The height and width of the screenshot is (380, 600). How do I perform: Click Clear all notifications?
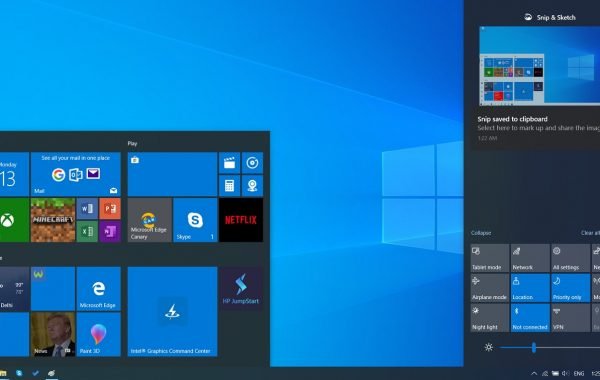[x=590, y=233]
